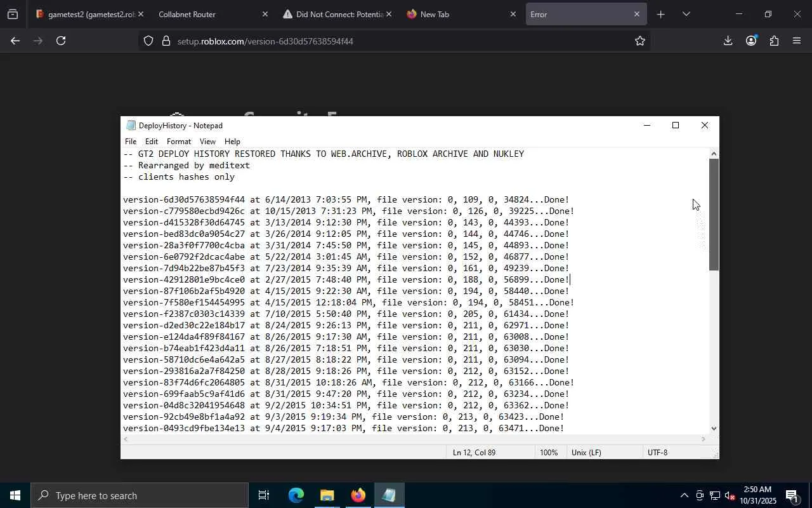Click the line version-0493cd9fbe134e13 in Notepad
Viewport: 812px width, 508px height.
(343, 428)
